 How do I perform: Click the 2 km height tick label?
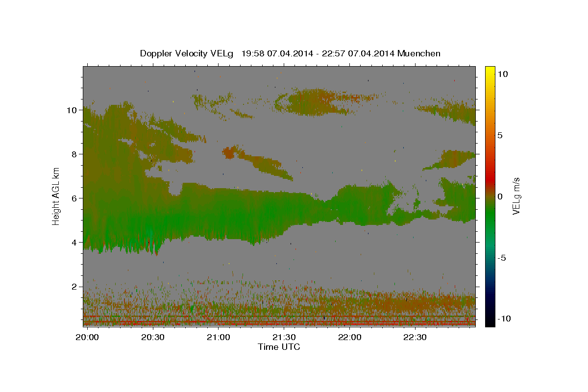[75, 286]
